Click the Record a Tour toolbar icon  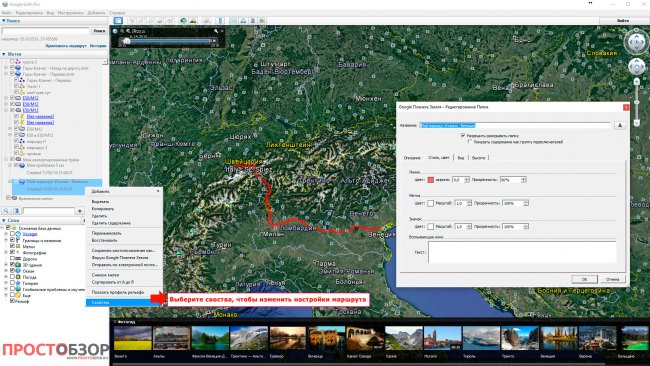point(170,20)
